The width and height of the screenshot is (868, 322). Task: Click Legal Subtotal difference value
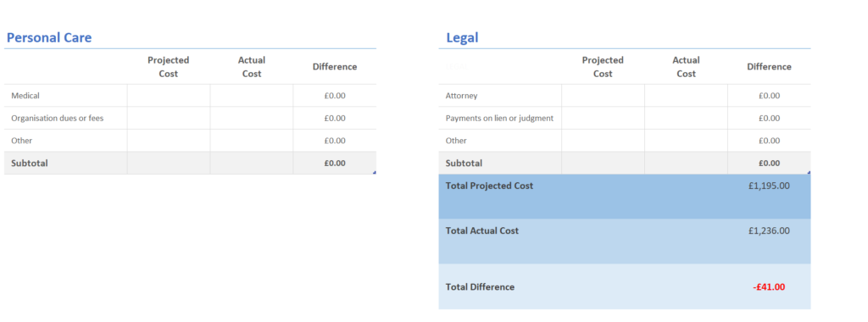click(770, 164)
